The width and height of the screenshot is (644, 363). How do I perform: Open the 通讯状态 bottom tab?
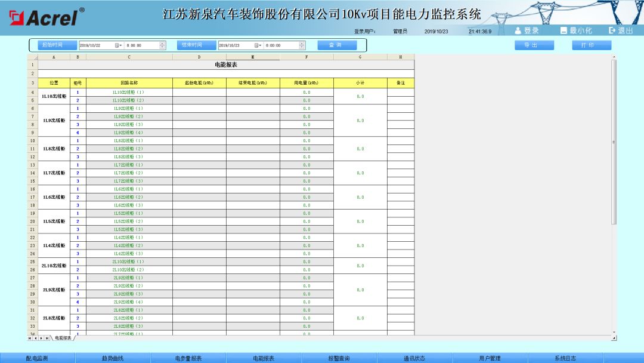coord(414,358)
